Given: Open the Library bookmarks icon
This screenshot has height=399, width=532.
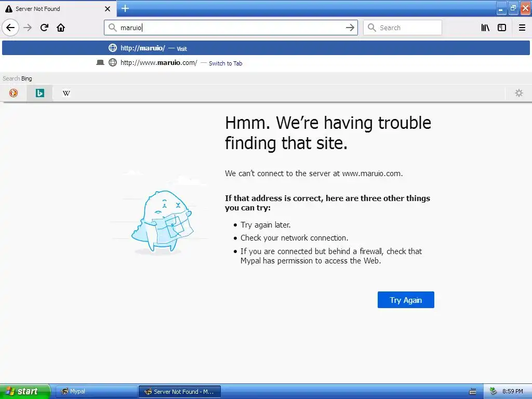Looking at the screenshot, I should point(485,28).
